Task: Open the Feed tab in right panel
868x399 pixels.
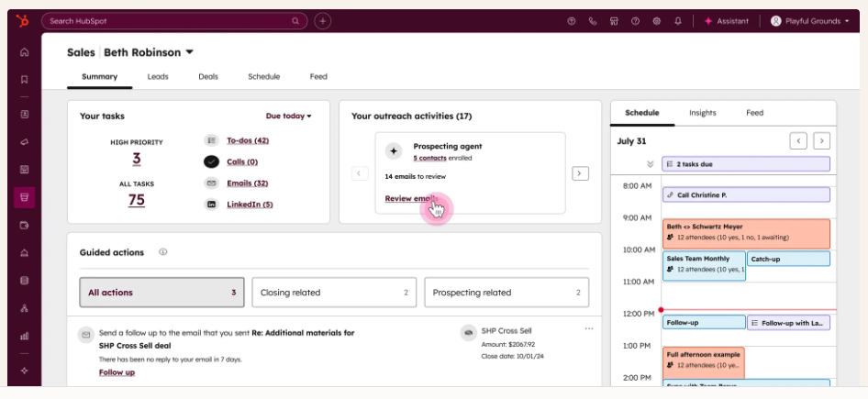Action: [754, 113]
